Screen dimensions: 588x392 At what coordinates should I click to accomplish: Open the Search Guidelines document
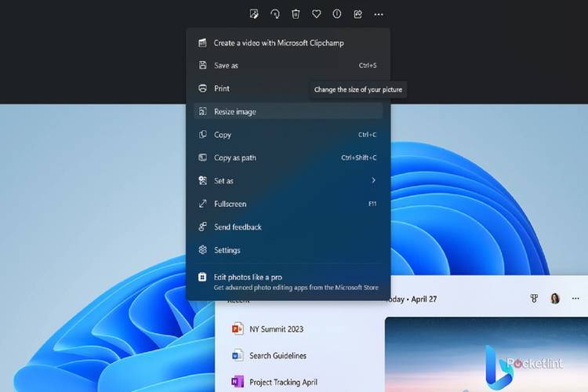click(278, 355)
